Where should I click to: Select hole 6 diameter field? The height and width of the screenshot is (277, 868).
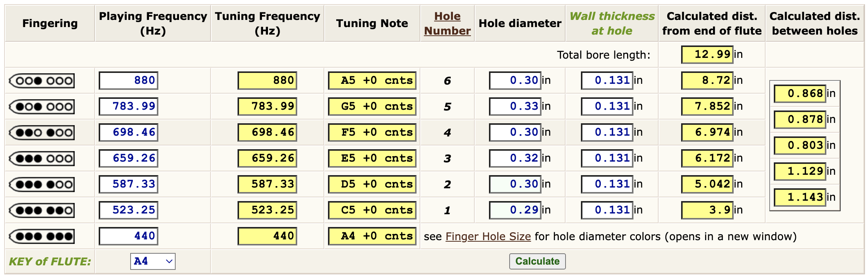point(515,80)
